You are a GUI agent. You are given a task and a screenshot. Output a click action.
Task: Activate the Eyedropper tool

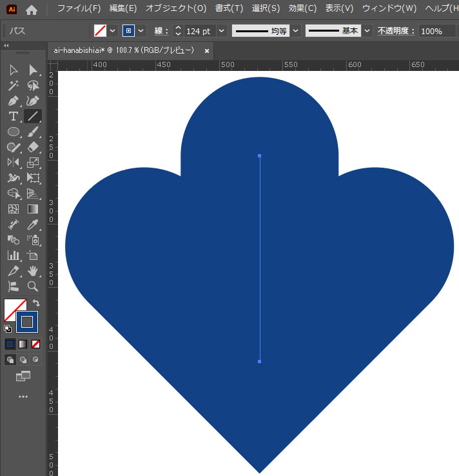point(33,224)
